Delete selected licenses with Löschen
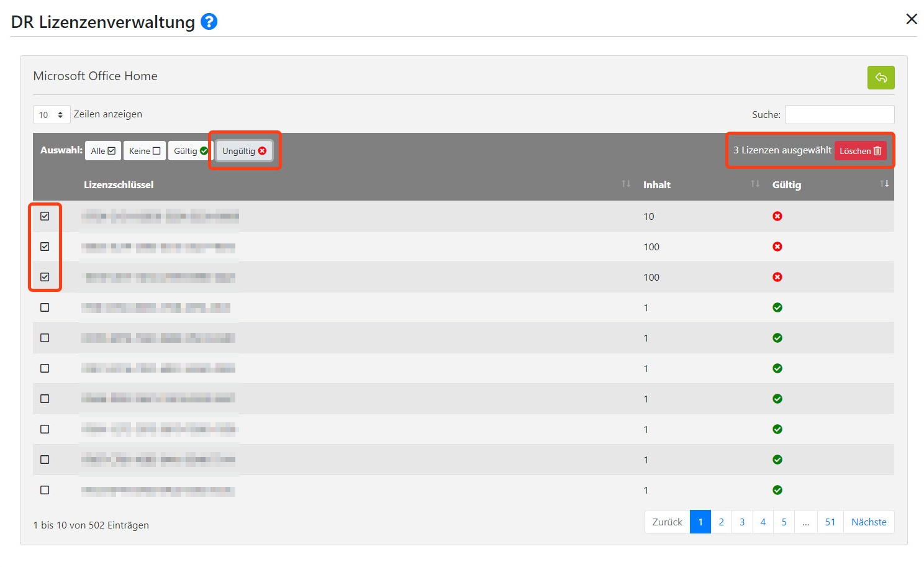This screenshot has width=924, height=567. [860, 151]
